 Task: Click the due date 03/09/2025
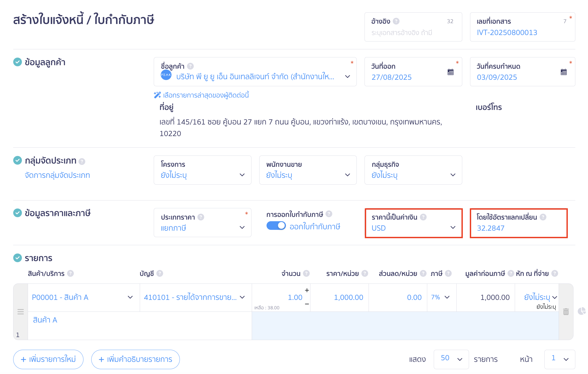[x=497, y=77]
